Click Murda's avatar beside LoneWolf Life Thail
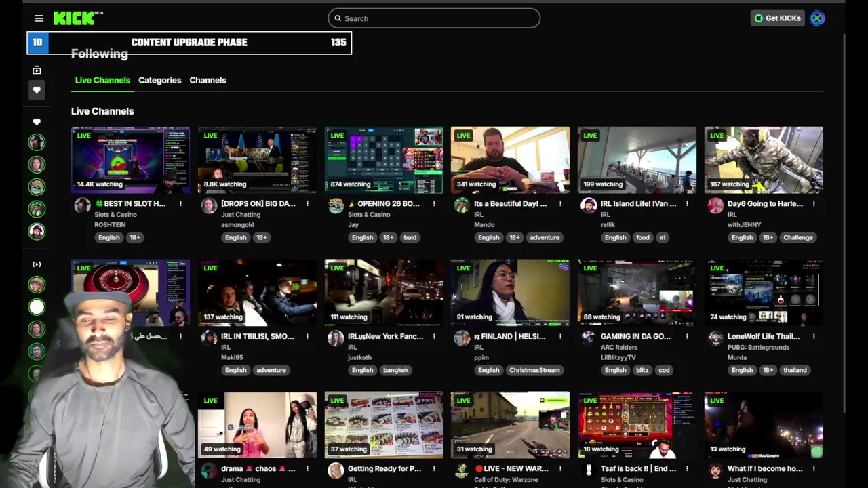Screen dimensions: 868x488 [715, 338]
